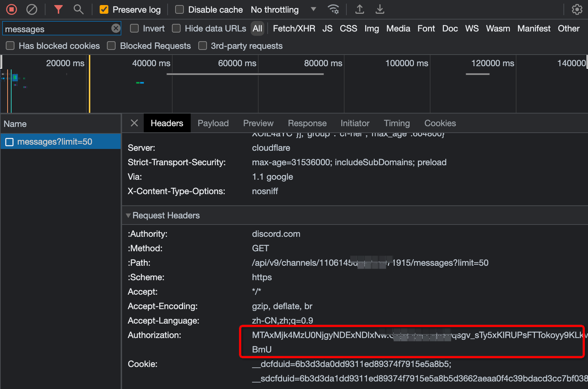588x389 pixels.
Task: Open the network search magnifier
Action: tap(78, 9)
